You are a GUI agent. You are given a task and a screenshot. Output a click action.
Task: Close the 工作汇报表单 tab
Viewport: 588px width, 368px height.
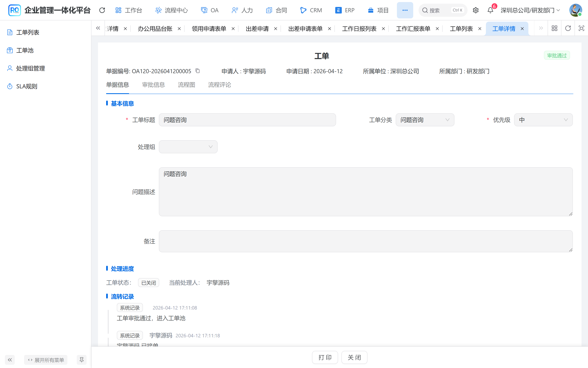[x=437, y=29]
